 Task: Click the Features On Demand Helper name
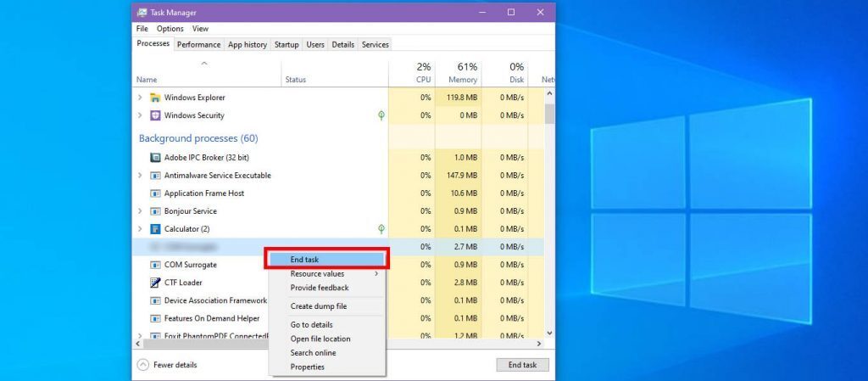click(x=212, y=318)
